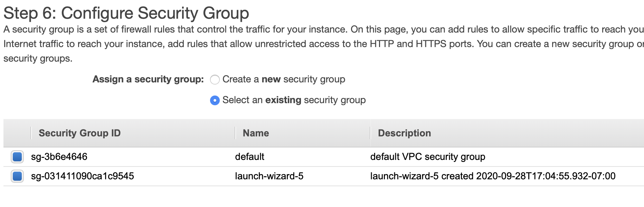This screenshot has width=644, height=207.
Task: Choose the 'Select an existing security group' radio button
Action: [x=215, y=100]
